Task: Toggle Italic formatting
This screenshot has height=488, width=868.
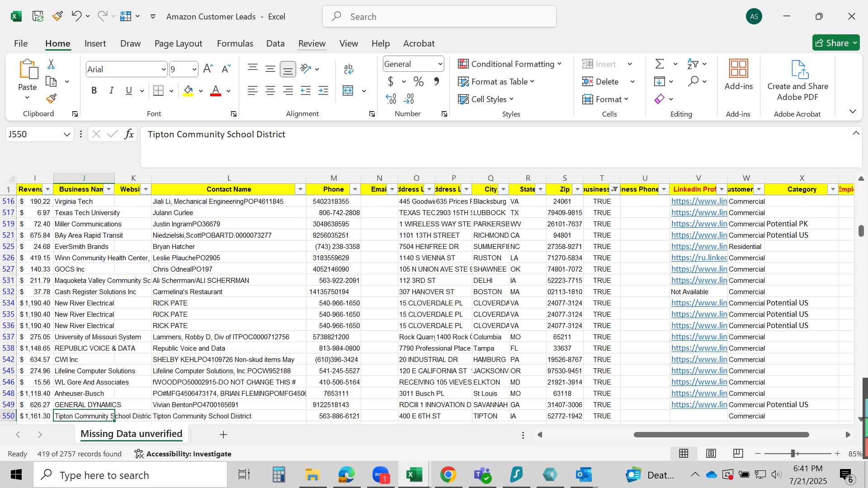Action: [x=111, y=91]
